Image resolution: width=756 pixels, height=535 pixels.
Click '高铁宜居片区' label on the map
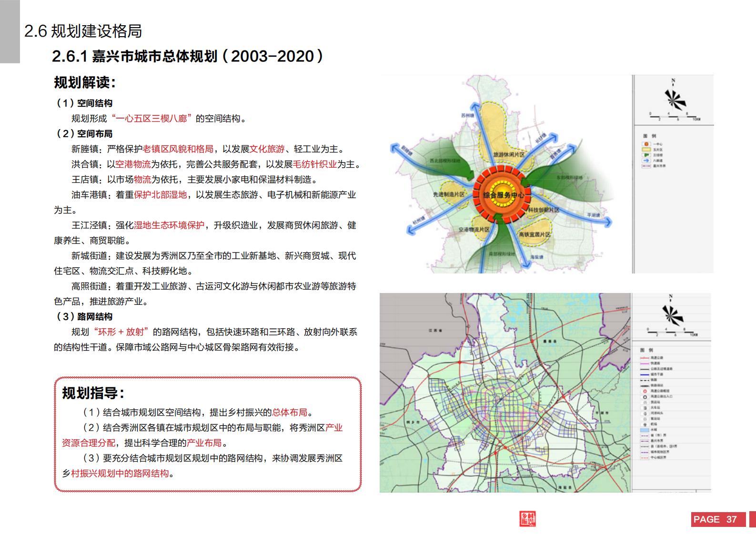[534, 235]
